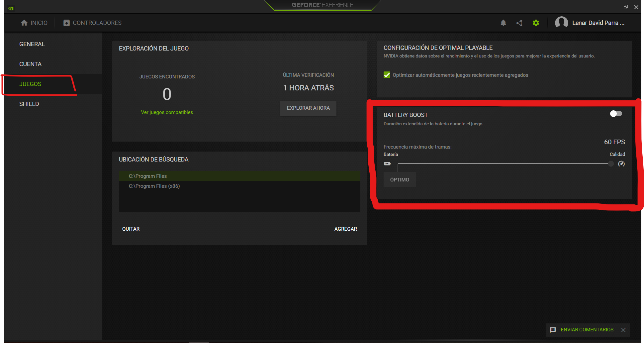Switch to the CONTROLADORES tab
The image size is (644, 343).
tap(92, 23)
